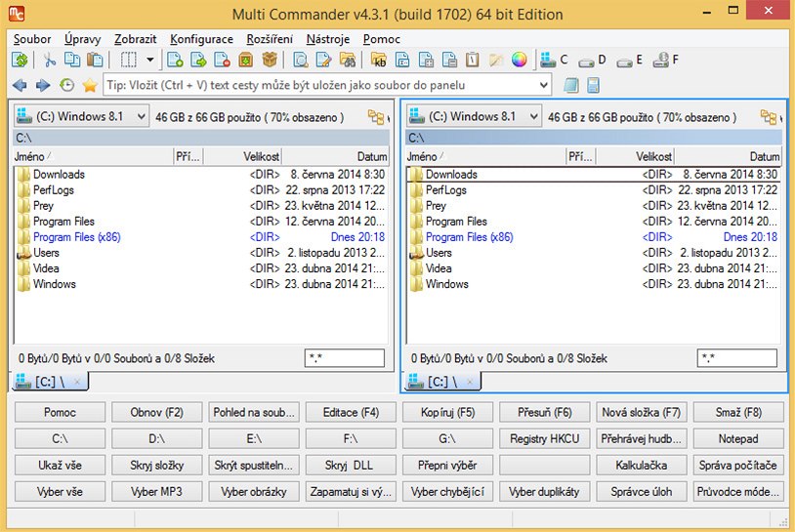Open the folder tree icon in right panel
This screenshot has height=532, width=795.
point(769,117)
